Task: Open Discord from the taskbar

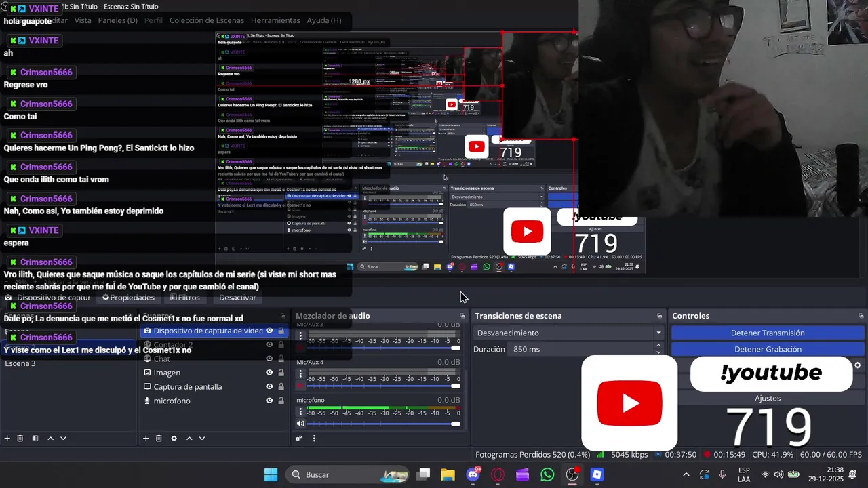Action: (473, 474)
